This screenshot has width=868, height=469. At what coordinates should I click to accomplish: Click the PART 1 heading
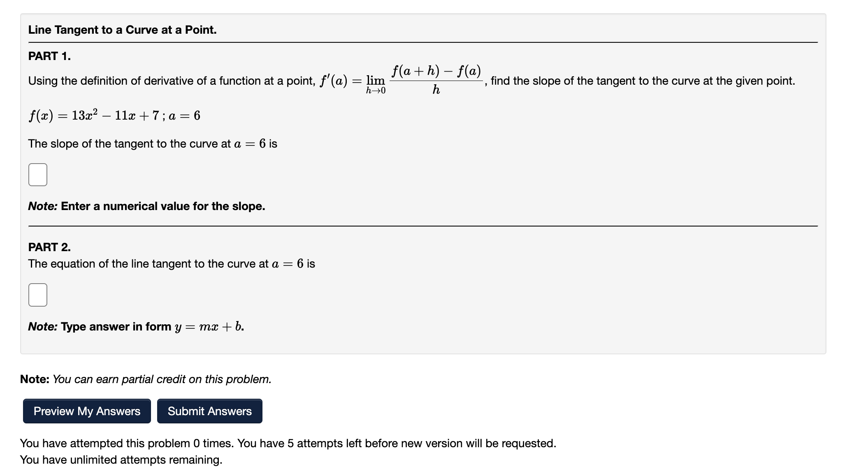(49, 56)
